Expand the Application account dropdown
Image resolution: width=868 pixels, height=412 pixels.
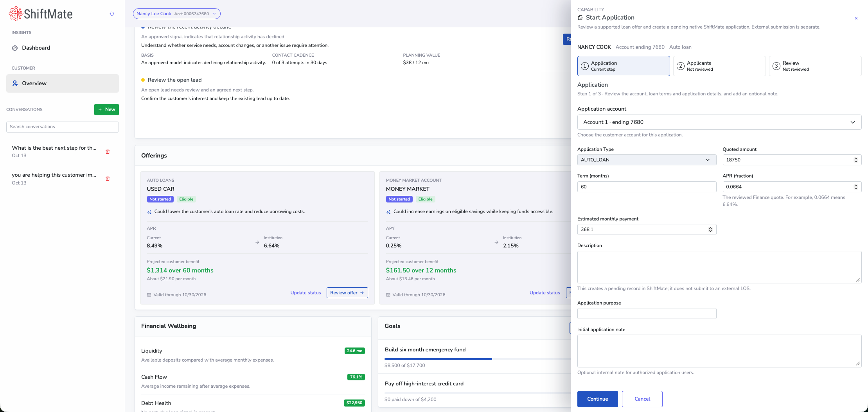pos(719,122)
